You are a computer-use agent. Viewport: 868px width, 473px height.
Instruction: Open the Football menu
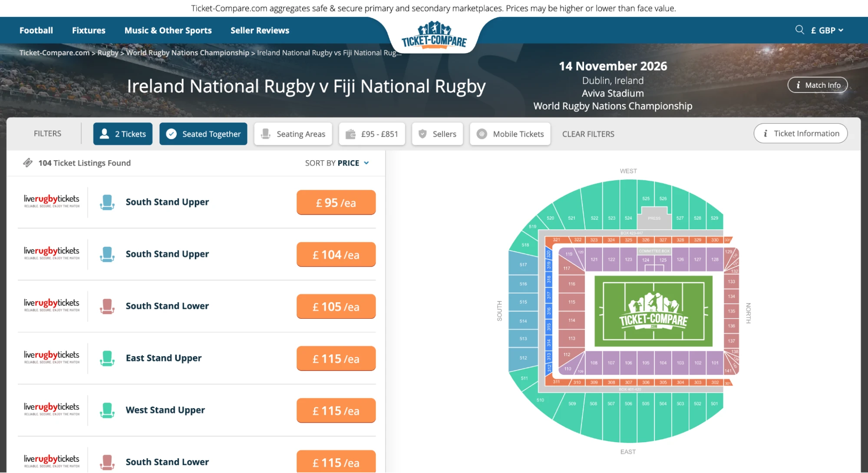click(x=36, y=30)
